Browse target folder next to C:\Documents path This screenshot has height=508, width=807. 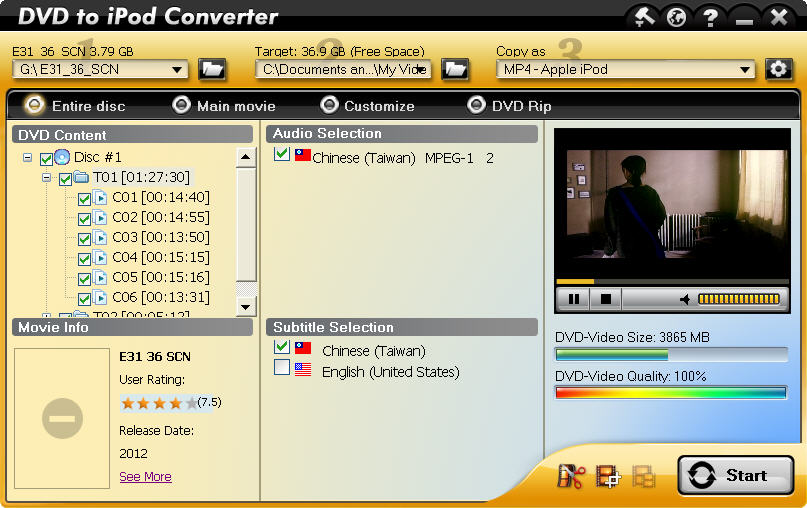455,69
